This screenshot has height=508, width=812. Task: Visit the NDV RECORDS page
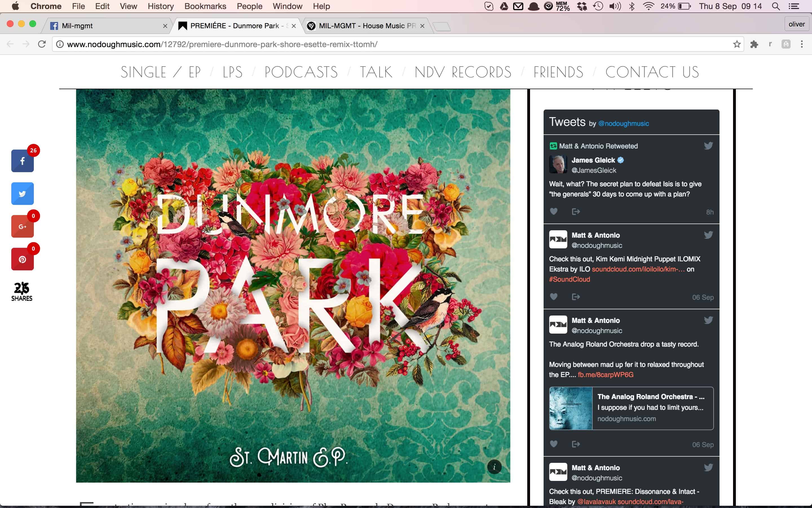coord(463,72)
